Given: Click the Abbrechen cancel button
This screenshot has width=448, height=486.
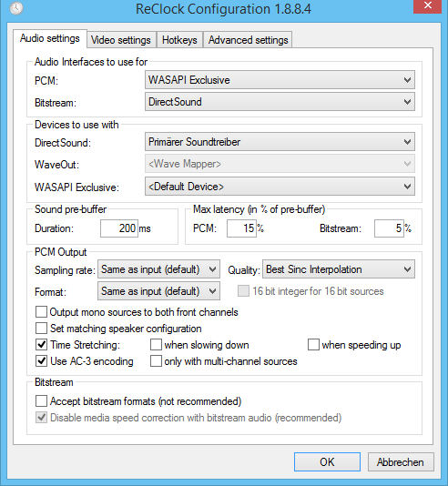Looking at the screenshot, I should pos(401,461).
